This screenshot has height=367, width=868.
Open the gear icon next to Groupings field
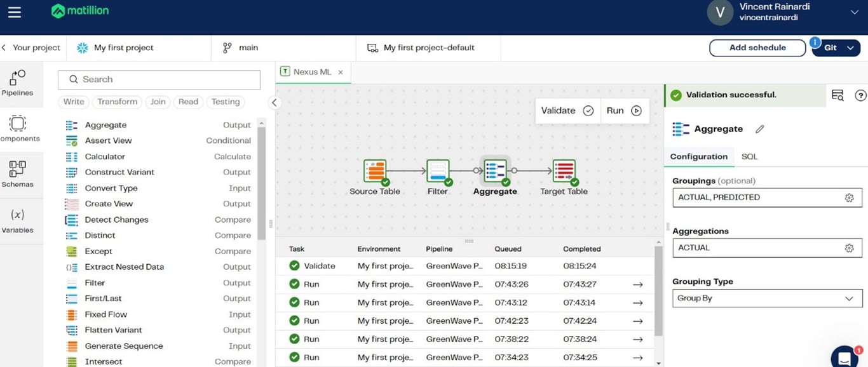pyautogui.click(x=850, y=197)
